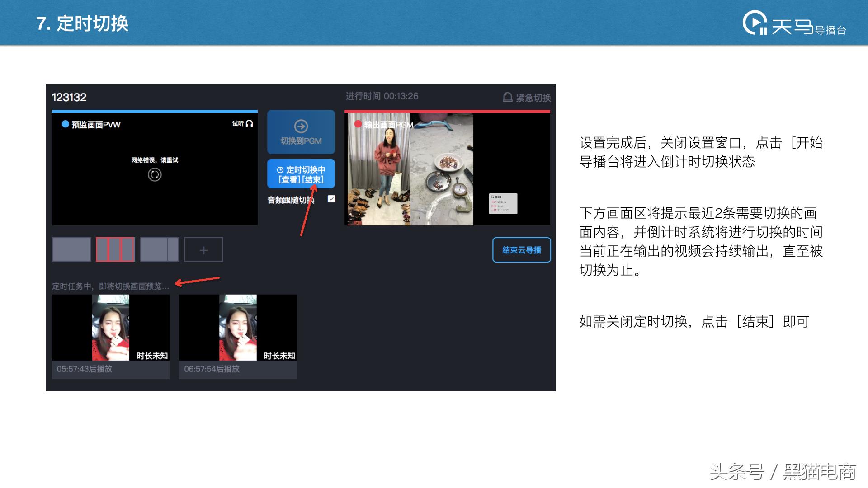Click the circular arrow icon on 切换到PGM
The image size is (868, 488).
coord(301,126)
